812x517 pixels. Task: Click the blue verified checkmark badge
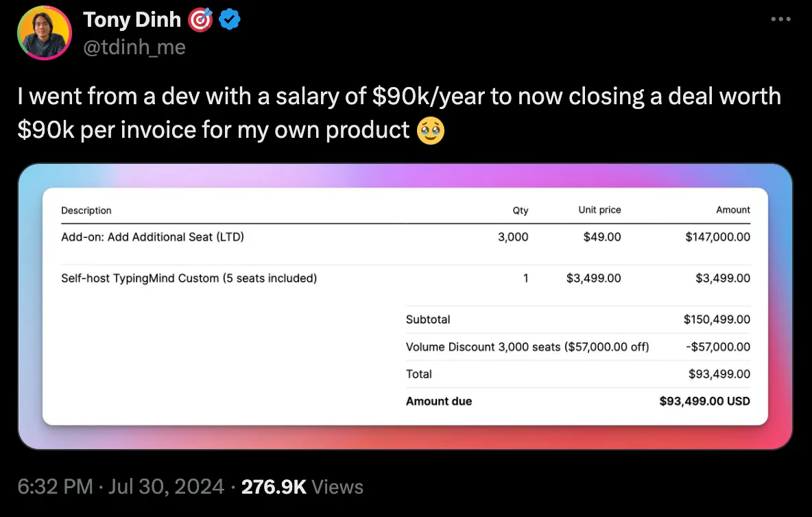pyautogui.click(x=230, y=21)
